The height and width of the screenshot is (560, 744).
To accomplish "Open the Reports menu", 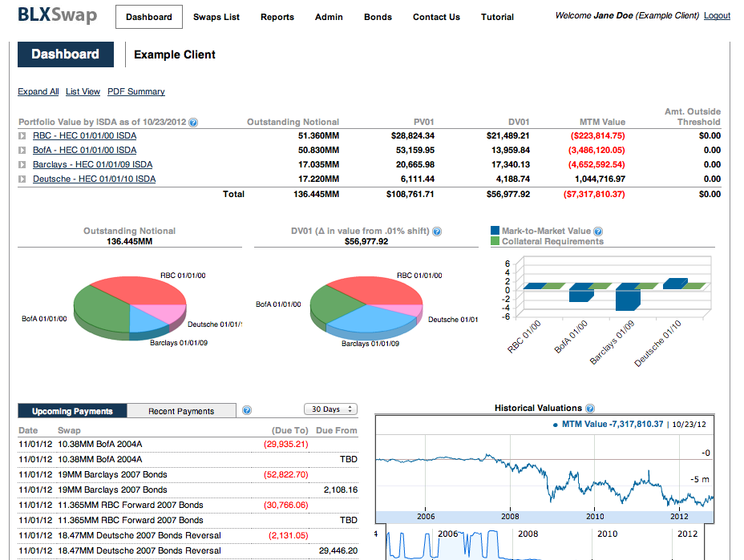I will coord(277,17).
